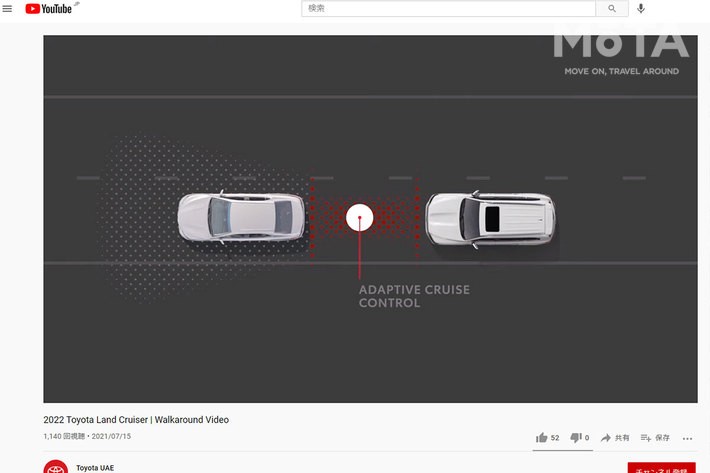Click the video title text
The width and height of the screenshot is (710, 473).
(136, 420)
